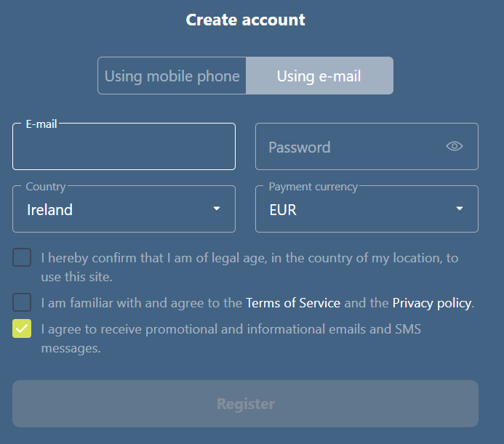Open the Payment currency dropdown showing EUR
Image resolution: width=504 pixels, height=444 pixels.
[x=367, y=209]
